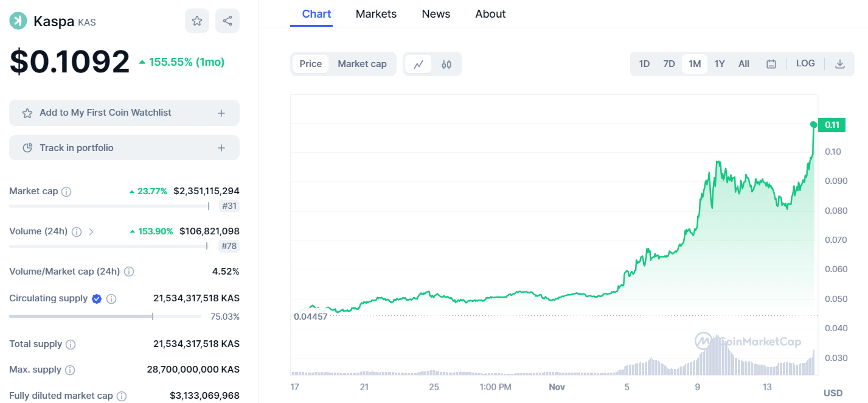The width and height of the screenshot is (868, 403).
Task: Show info about Volume/Market cap ratio
Action: pos(129,272)
